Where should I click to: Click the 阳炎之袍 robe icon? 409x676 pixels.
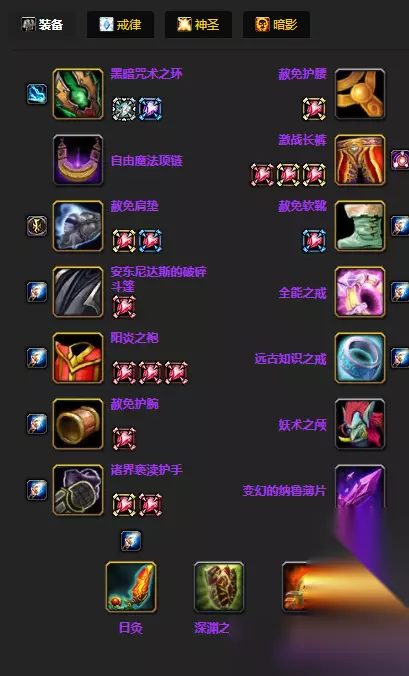78,358
